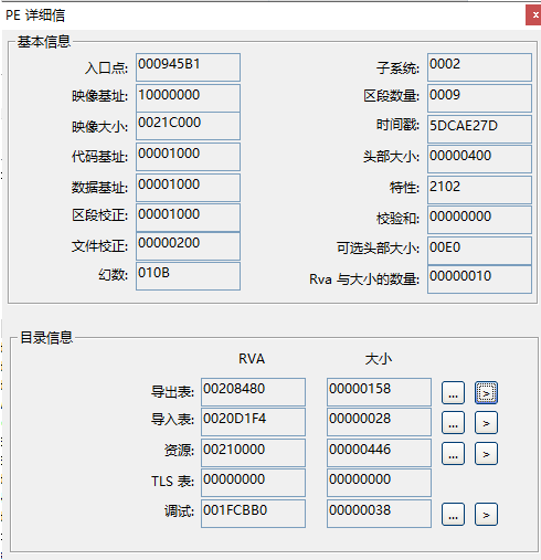Click import table RVA 0020D1F4
The width and height of the screenshot is (541, 560).
tap(253, 422)
